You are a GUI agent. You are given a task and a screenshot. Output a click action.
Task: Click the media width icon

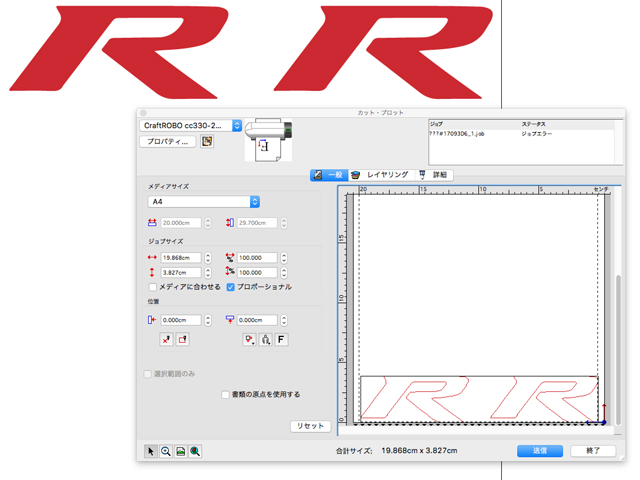[x=152, y=223]
